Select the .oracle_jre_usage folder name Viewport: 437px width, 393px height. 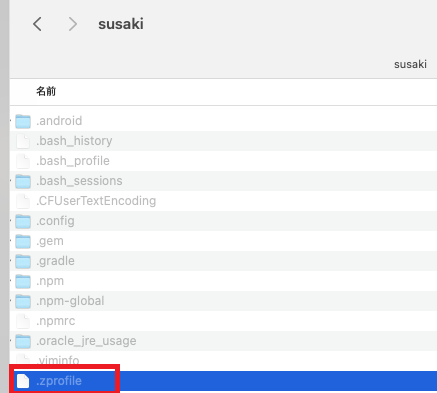pos(86,341)
